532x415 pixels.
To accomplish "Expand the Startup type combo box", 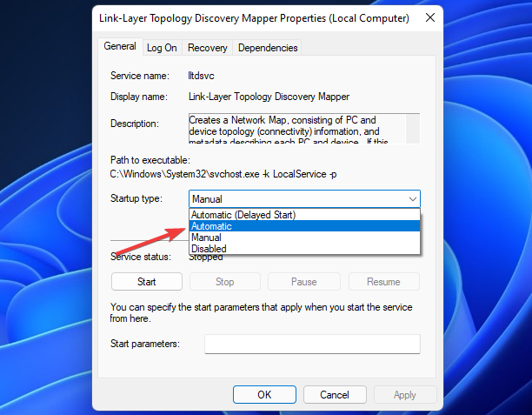I will click(304, 199).
